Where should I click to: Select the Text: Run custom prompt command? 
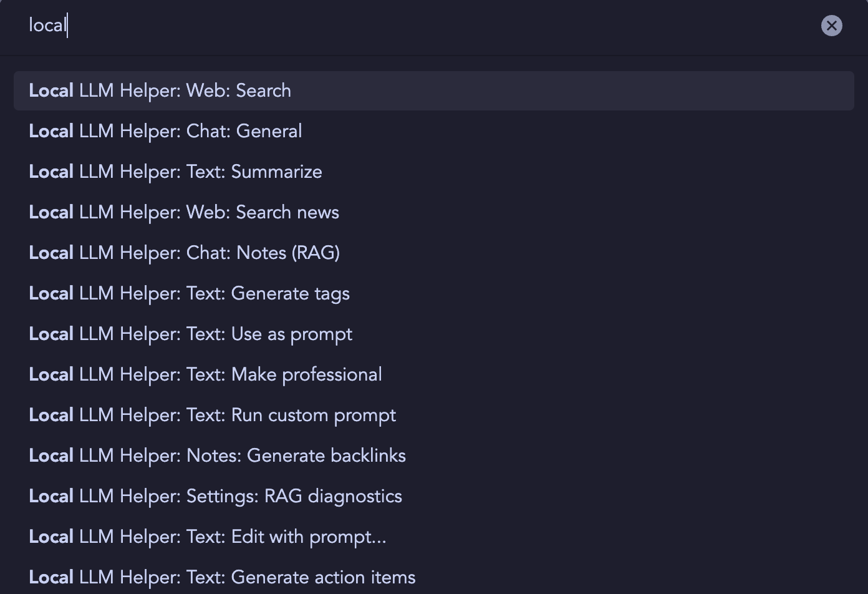(x=213, y=416)
